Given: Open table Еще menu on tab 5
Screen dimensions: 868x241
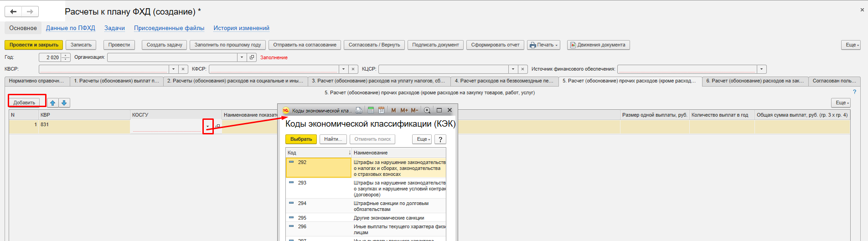Looking at the screenshot, I should click(841, 103).
